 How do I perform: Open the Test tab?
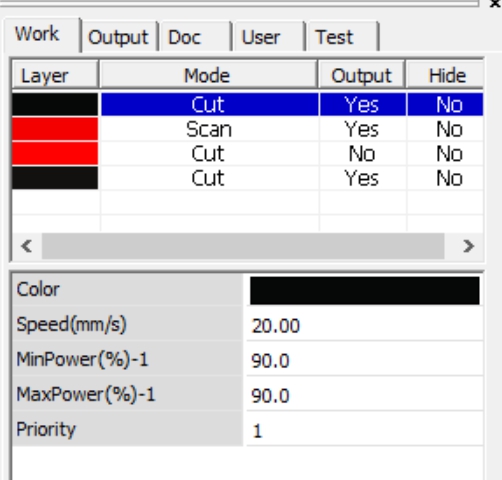[x=342, y=37]
